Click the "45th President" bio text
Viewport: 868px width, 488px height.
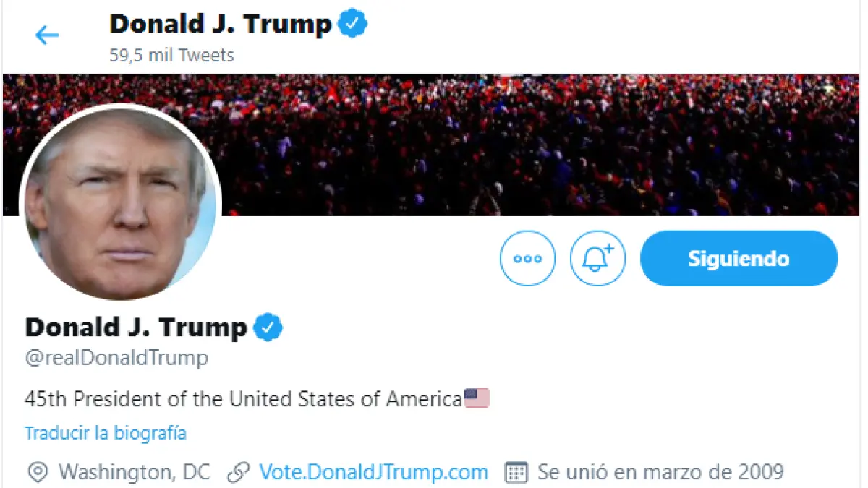point(243,398)
